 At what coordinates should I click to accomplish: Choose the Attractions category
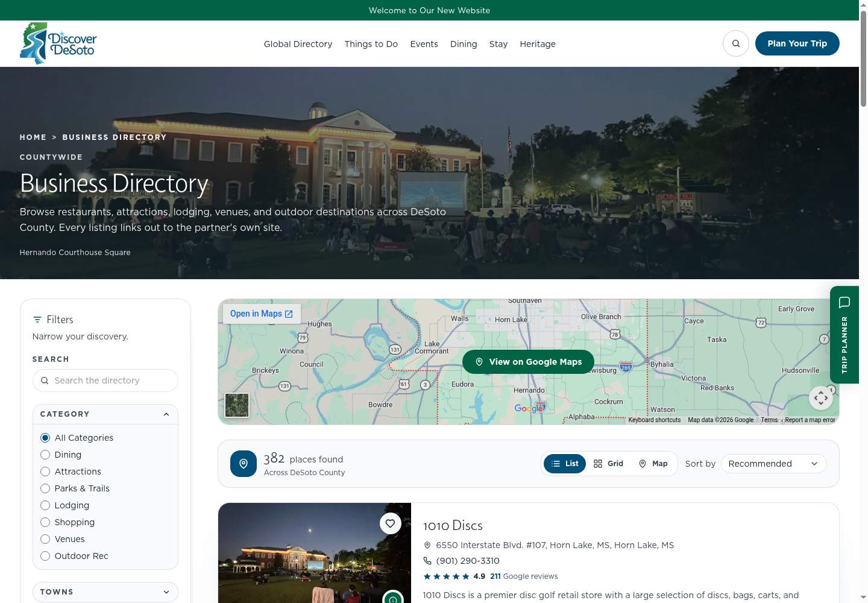click(45, 472)
